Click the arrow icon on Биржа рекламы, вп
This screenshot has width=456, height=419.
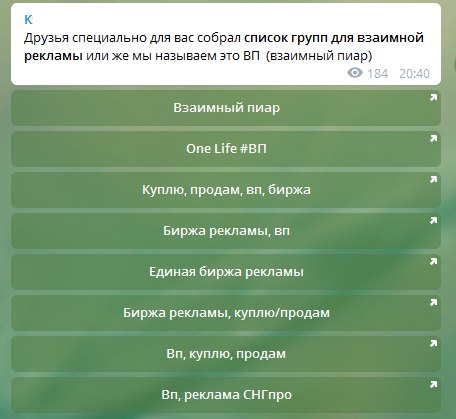coord(433,221)
